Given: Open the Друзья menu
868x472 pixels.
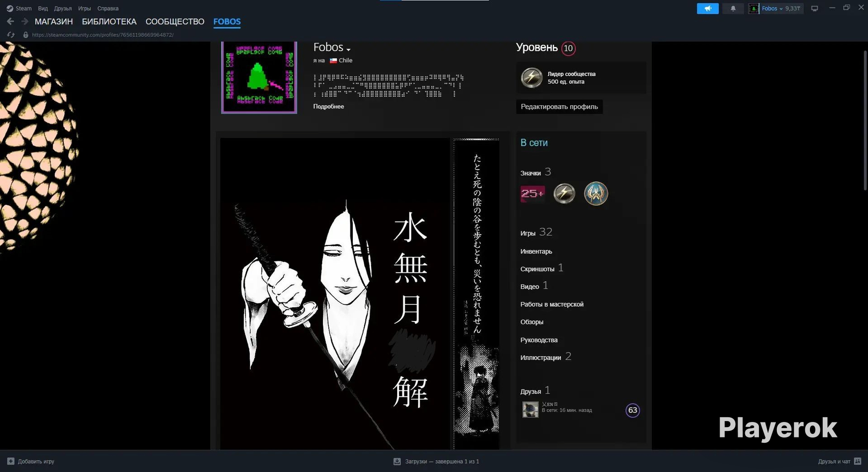Looking at the screenshot, I should (x=63, y=8).
